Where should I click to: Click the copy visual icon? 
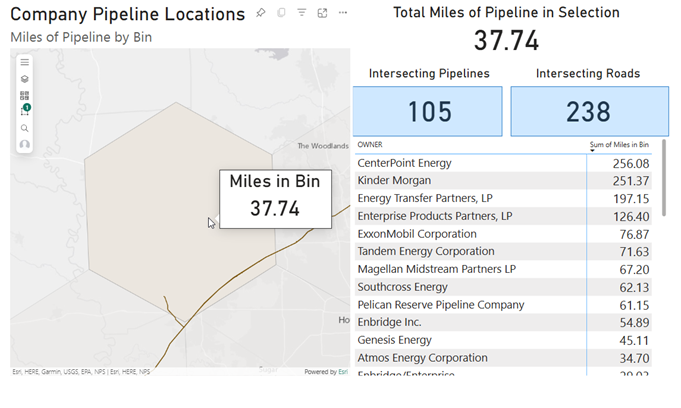click(281, 13)
